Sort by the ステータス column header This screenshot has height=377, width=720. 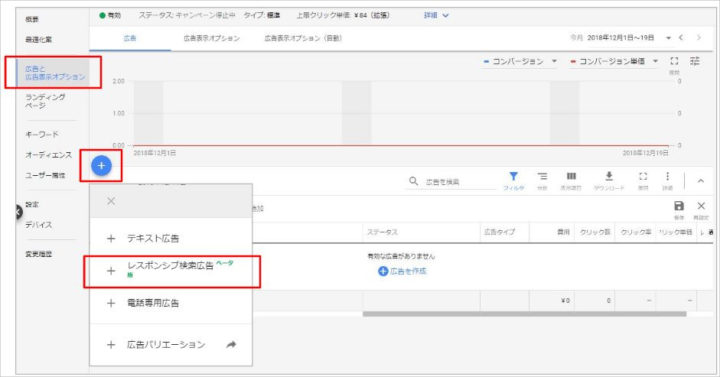pyautogui.click(x=382, y=232)
